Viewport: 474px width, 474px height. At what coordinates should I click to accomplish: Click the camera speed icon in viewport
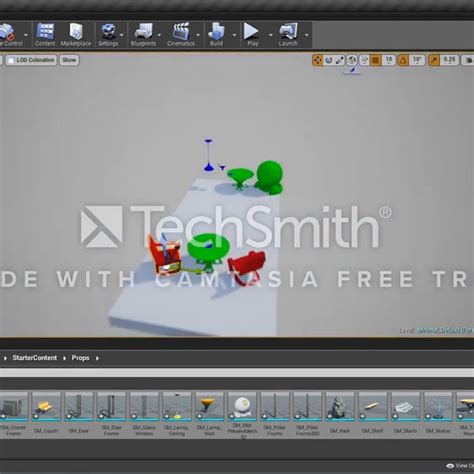(468, 60)
